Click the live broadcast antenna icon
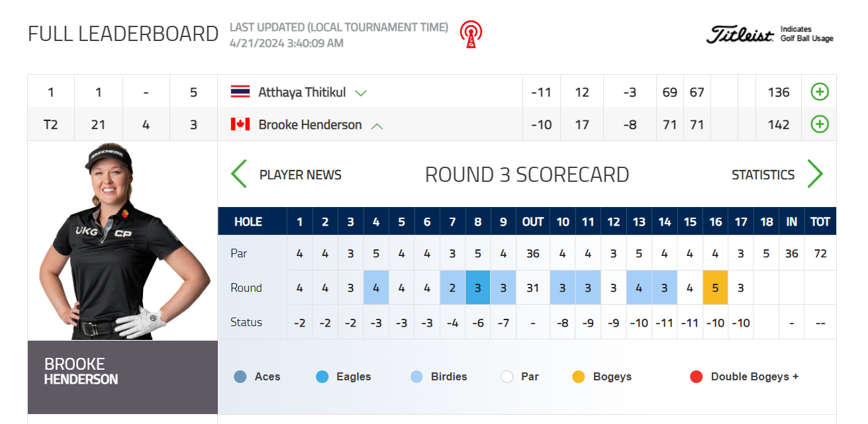Screen dimensions: 868x424 [470, 34]
